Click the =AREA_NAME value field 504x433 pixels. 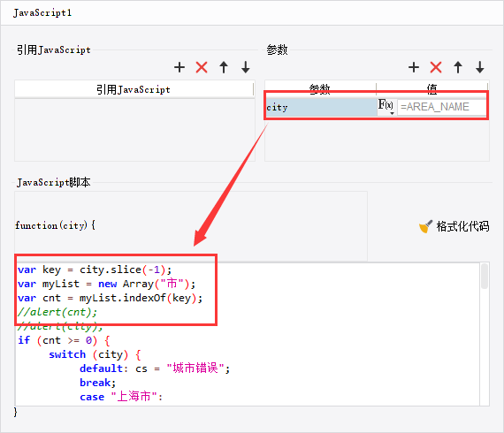[x=441, y=107]
